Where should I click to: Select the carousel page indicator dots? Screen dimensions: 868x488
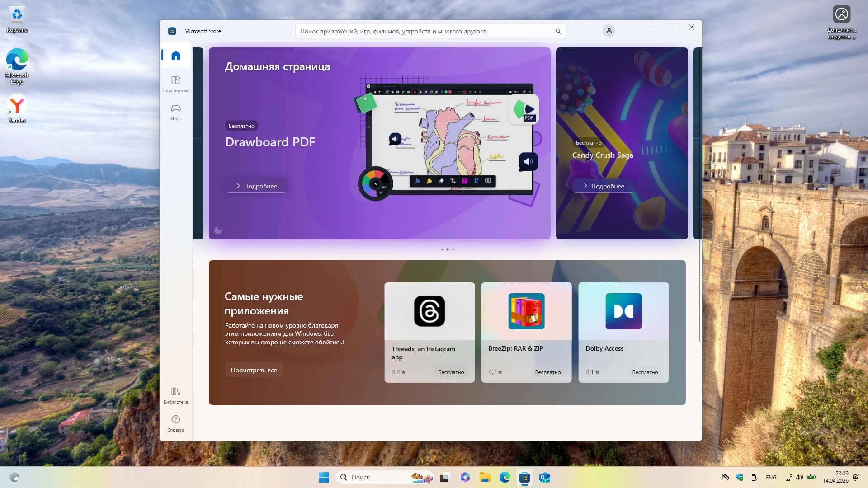click(x=448, y=249)
